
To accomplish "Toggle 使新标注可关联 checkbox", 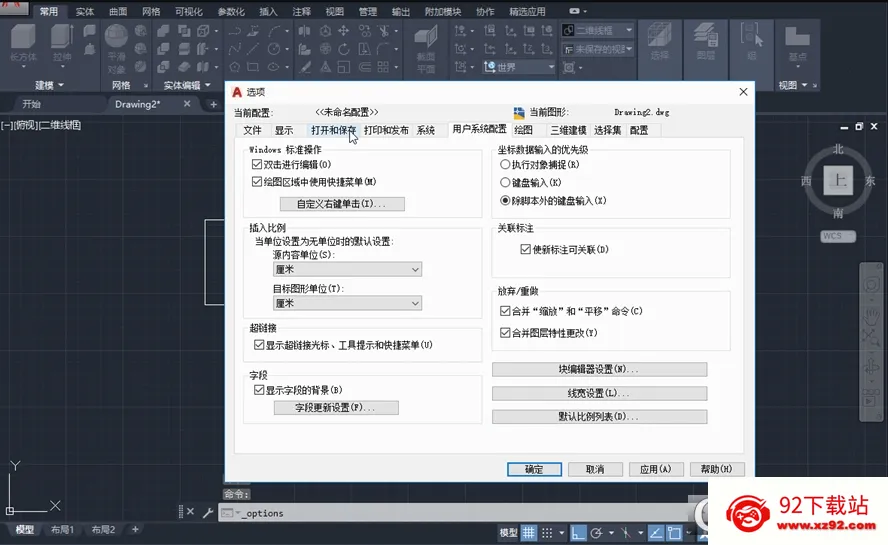I will [526, 249].
